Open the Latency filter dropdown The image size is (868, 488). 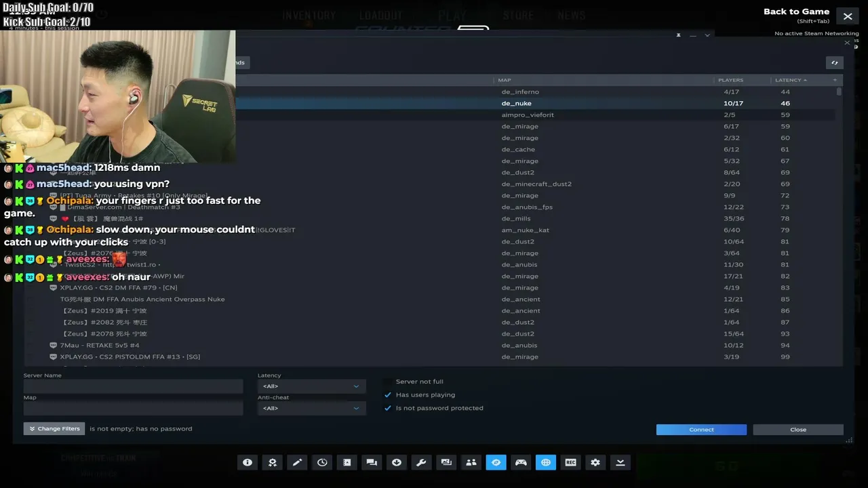pos(311,386)
